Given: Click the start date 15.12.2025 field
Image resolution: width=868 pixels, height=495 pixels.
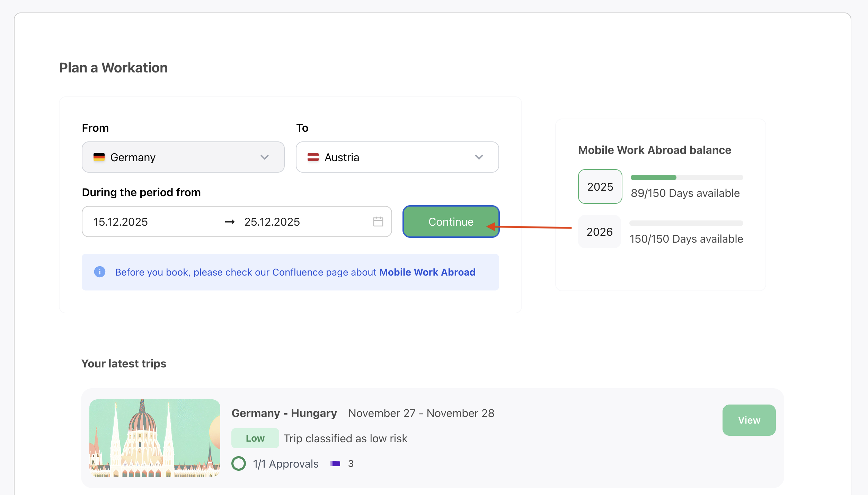Looking at the screenshot, I should (x=121, y=222).
